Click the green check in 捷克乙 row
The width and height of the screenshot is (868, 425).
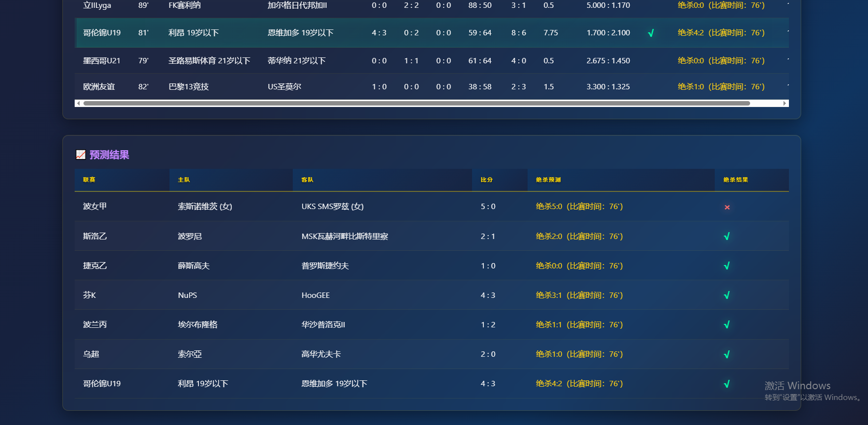point(727,266)
